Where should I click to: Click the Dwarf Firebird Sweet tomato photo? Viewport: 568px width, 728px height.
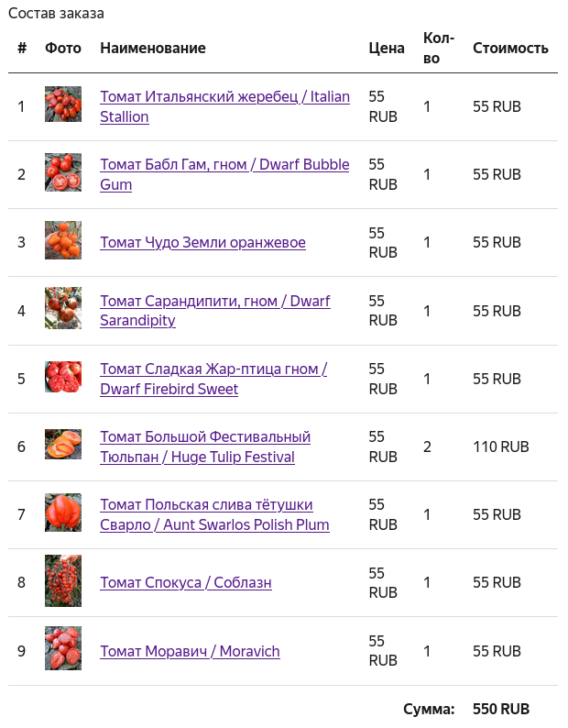(62, 377)
